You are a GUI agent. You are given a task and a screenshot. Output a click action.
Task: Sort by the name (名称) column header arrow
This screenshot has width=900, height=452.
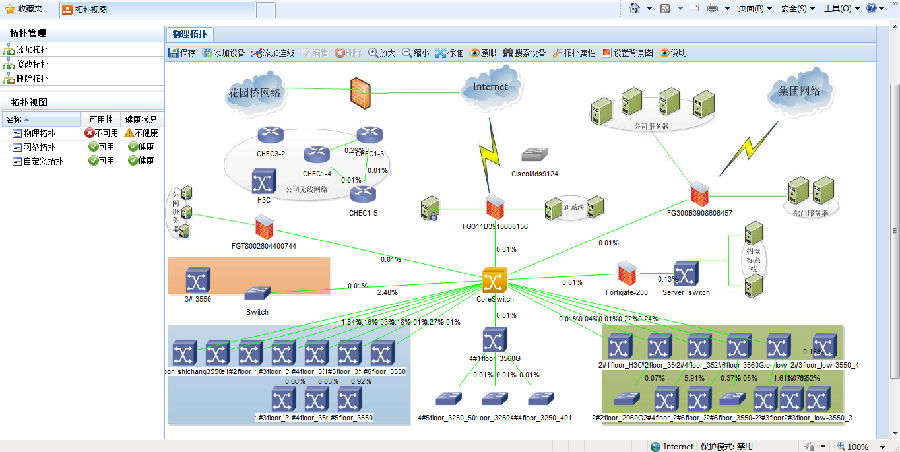click(26, 120)
